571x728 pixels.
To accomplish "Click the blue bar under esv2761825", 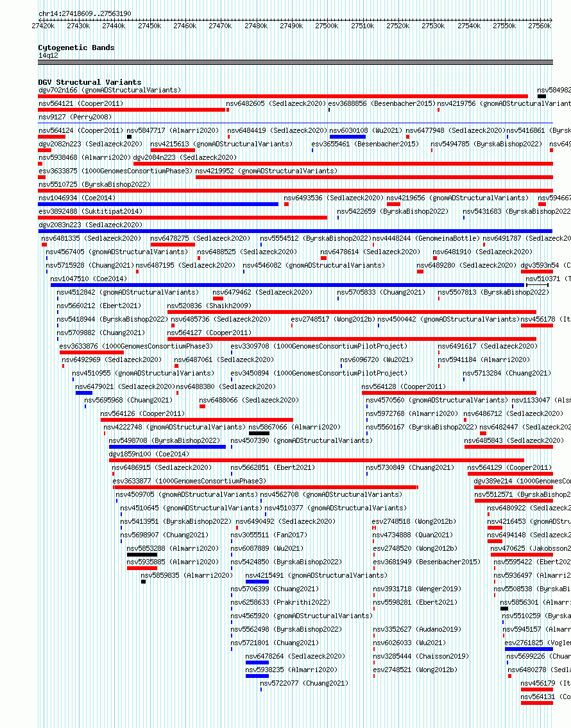I will [529, 648].
